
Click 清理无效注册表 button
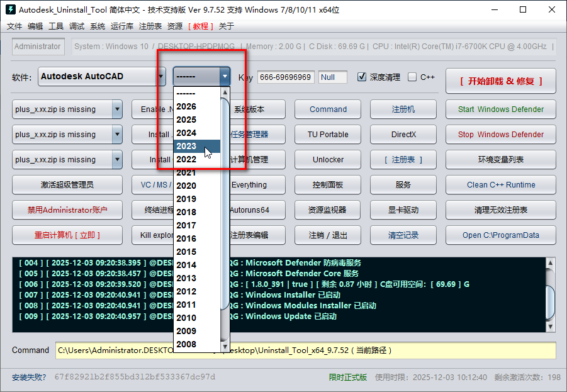(x=501, y=210)
